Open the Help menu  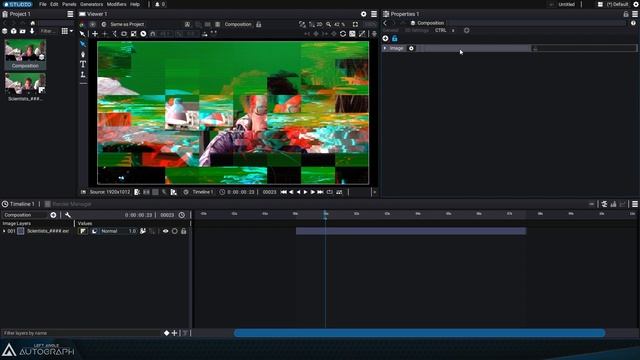135,4
